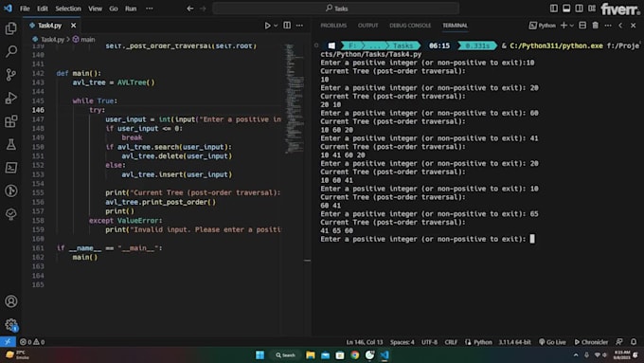Open the Go menu
Image resolution: width=644 pixels, height=363 pixels.
pyautogui.click(x=114, y=9)
